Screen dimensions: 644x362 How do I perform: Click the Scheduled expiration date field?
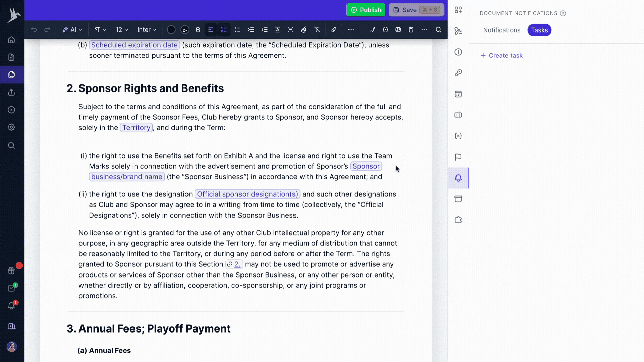[x=134, y=45]
